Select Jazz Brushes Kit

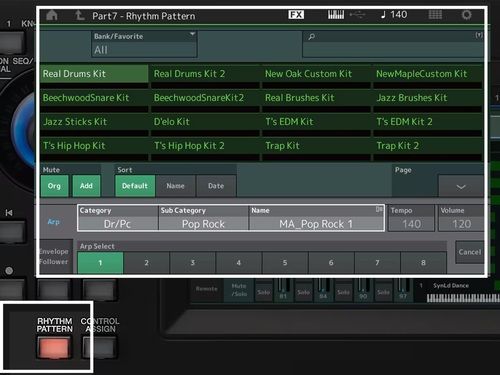click(x=428, y=98)
